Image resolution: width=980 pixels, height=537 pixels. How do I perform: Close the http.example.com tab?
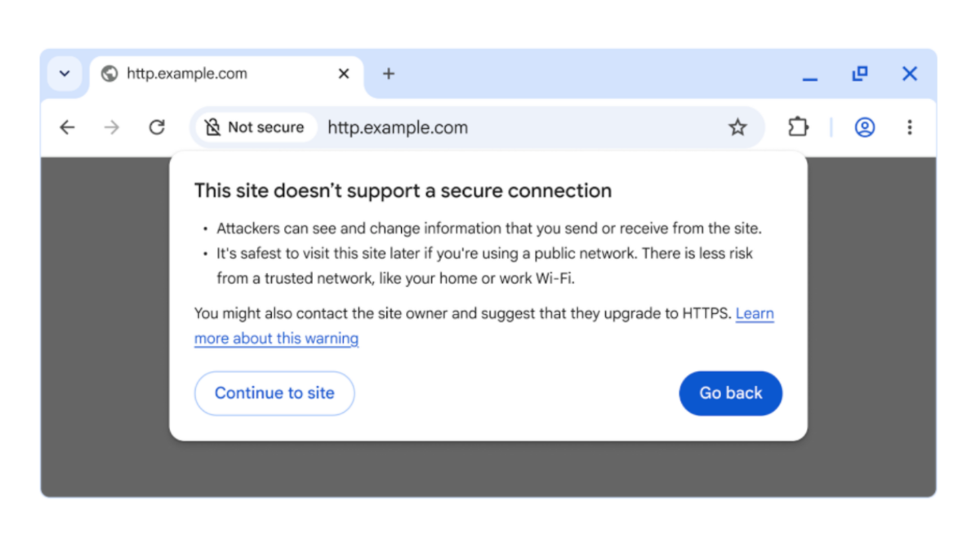(x=343, y=74)
